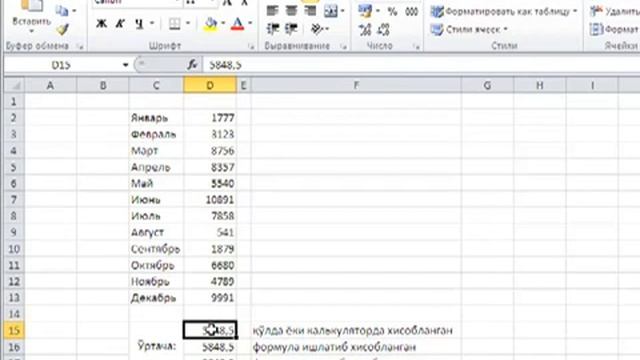Select row header 15
Viewport: 640px width, 360px height.
click(x=14, y=330)
